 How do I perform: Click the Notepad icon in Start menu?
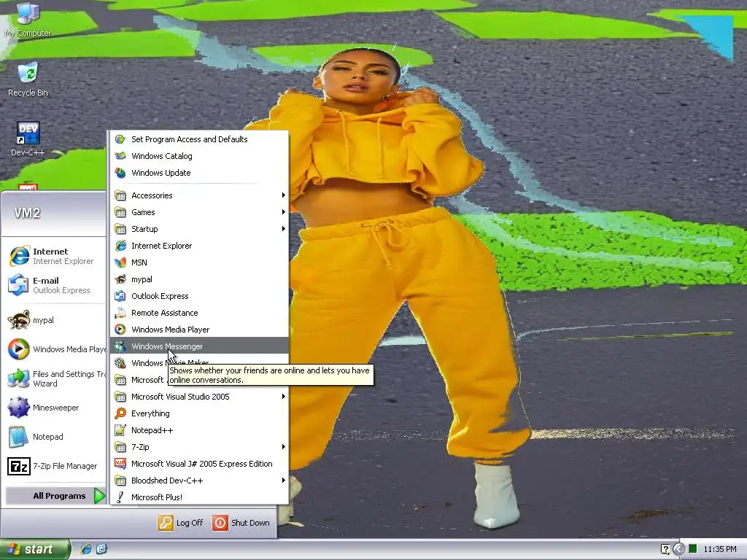coord(19,437)
